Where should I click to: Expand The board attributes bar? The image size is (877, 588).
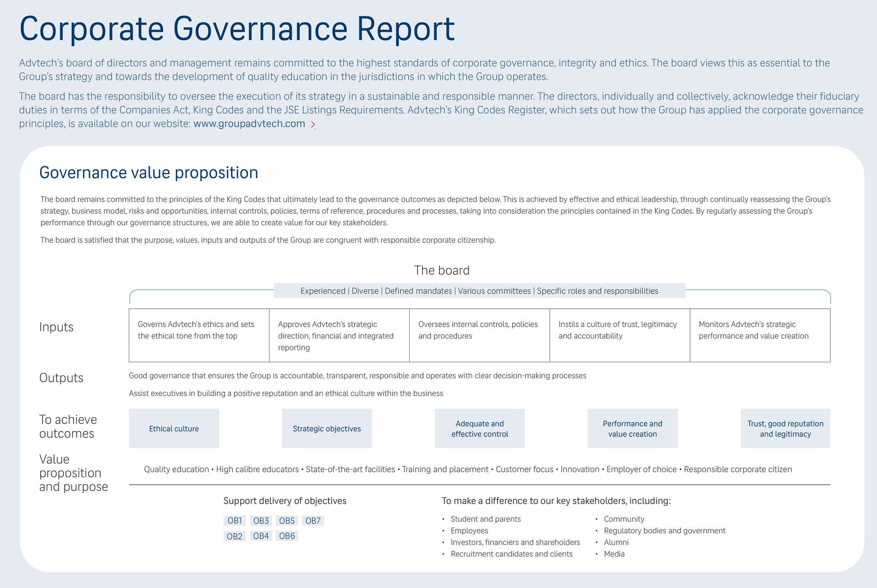pyautogui.click(x=479, y=291)
